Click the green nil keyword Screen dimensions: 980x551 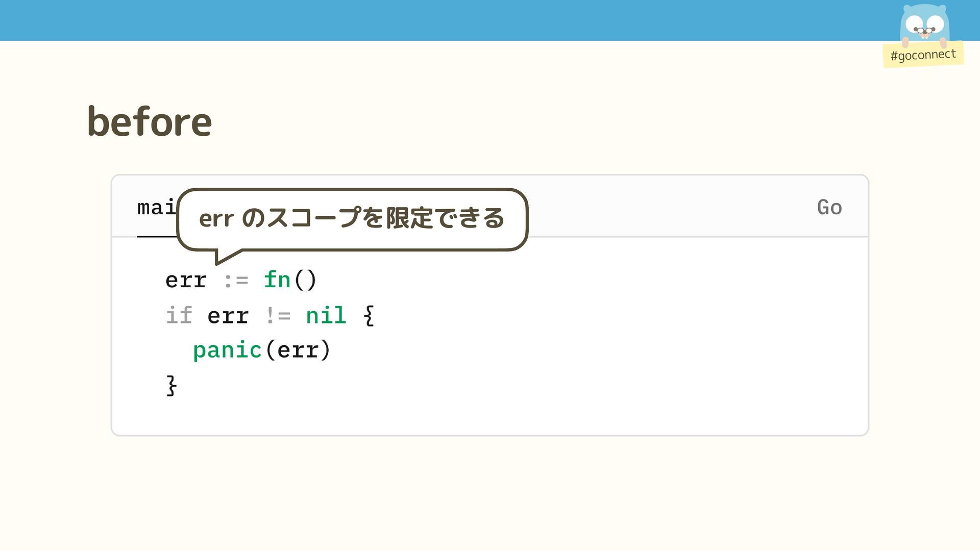pyautogui.click(x=326, y=315)
